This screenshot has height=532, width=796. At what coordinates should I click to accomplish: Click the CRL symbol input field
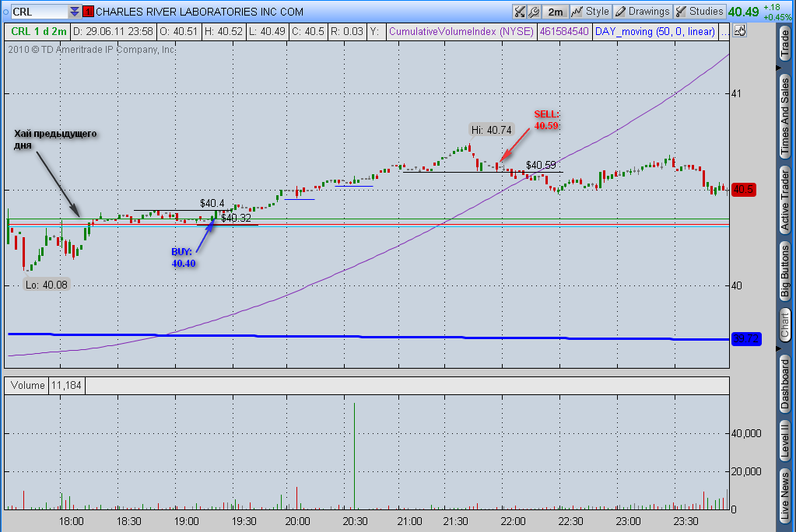click(39, 11)
